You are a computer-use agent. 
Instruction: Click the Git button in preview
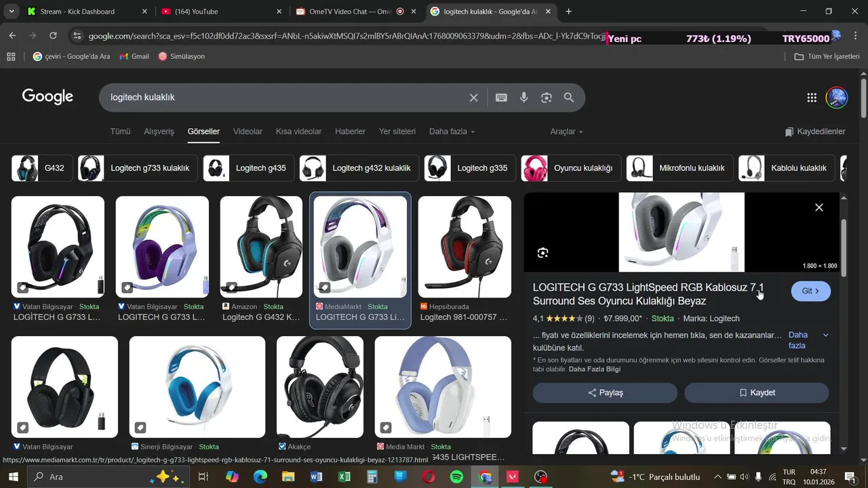coord(810,291)
